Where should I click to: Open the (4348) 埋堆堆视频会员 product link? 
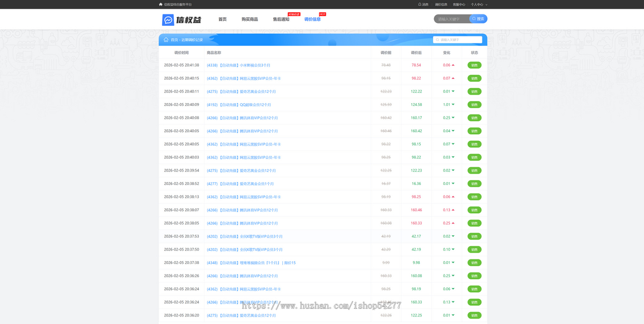(251, 263)
